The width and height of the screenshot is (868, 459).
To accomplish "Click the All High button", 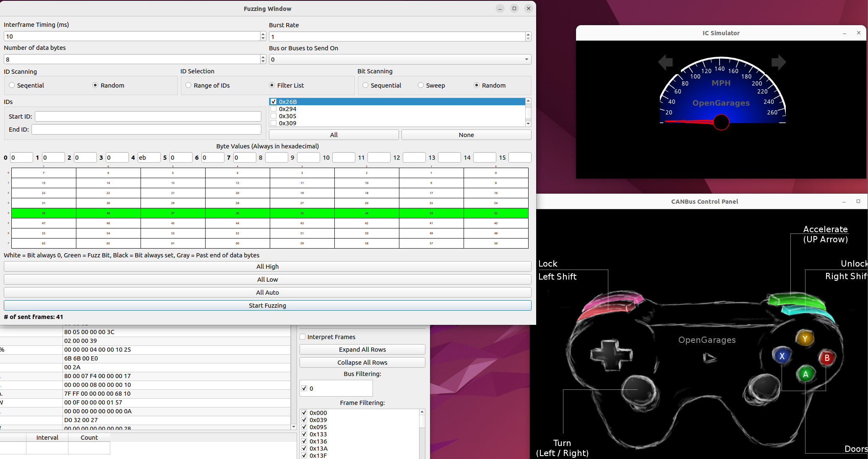I will (x=267, y=267).
